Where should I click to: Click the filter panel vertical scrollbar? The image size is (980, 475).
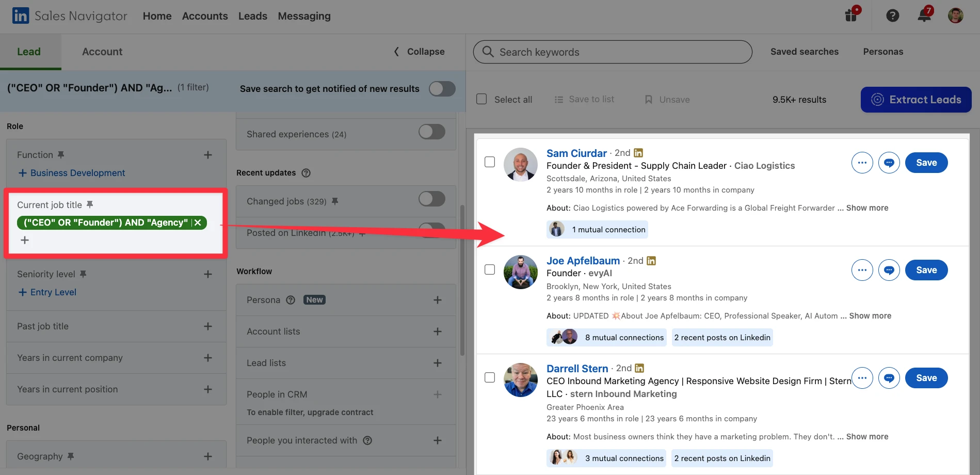coord(462,280)
